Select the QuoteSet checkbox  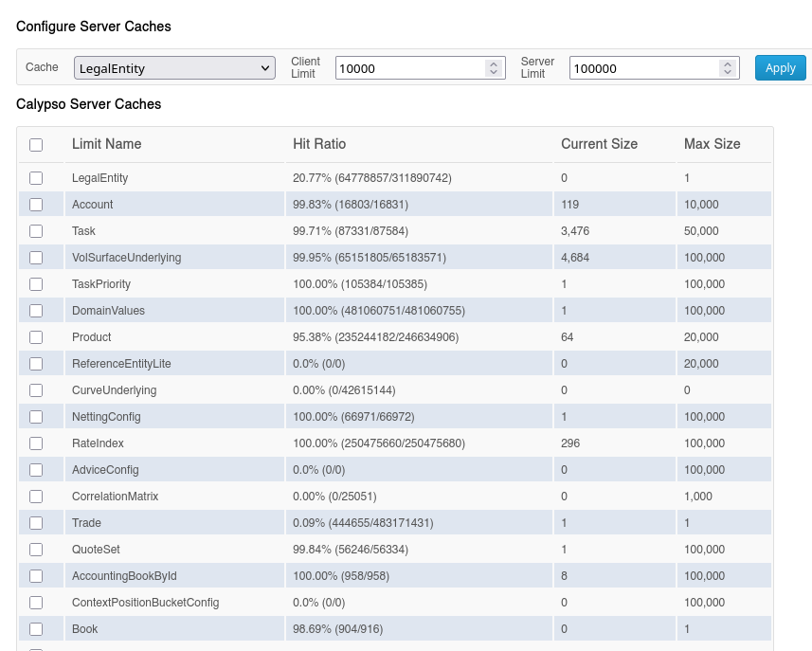[x=36, y=549]
